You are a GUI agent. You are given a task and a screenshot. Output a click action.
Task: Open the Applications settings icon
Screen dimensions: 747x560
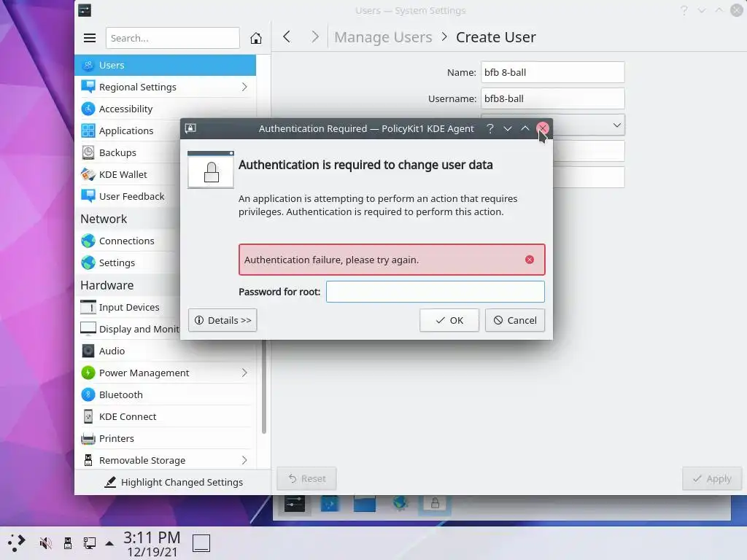coord(88,131)
